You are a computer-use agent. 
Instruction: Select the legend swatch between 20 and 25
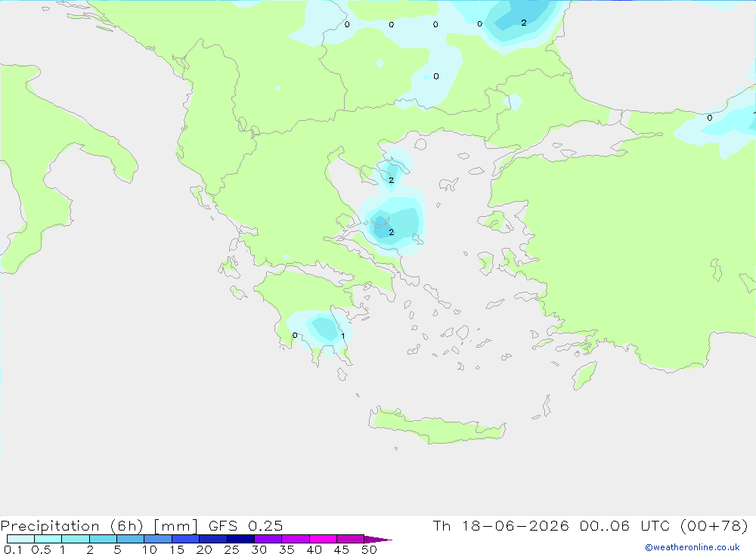[x=213, y=539]
